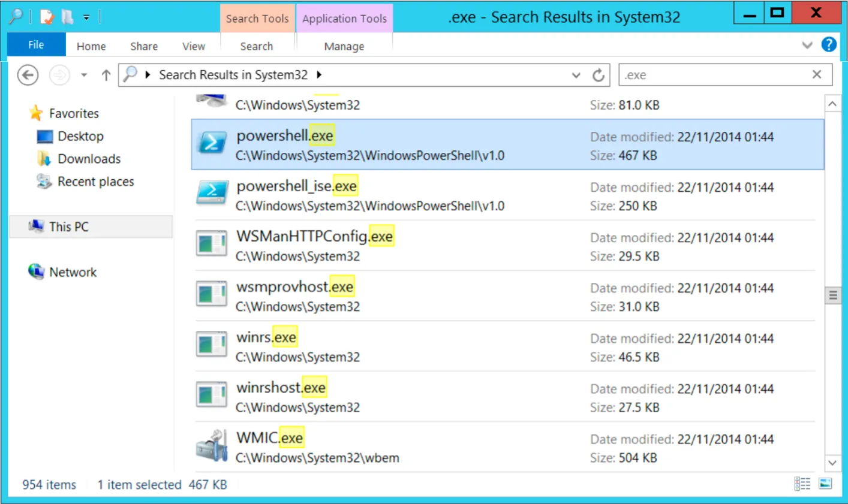The image size is (848, 504).
Task: Select the powershell_ise.exe file name
Action: [x=297, y=186]
